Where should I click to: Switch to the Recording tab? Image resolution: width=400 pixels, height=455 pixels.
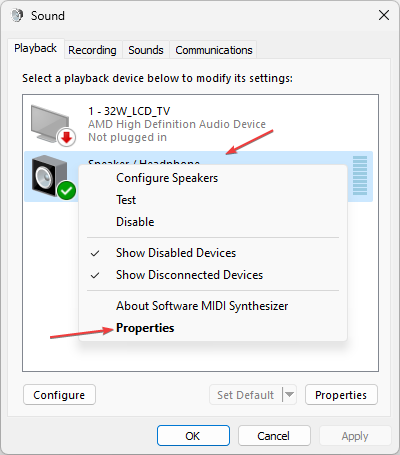click(92, 50)
